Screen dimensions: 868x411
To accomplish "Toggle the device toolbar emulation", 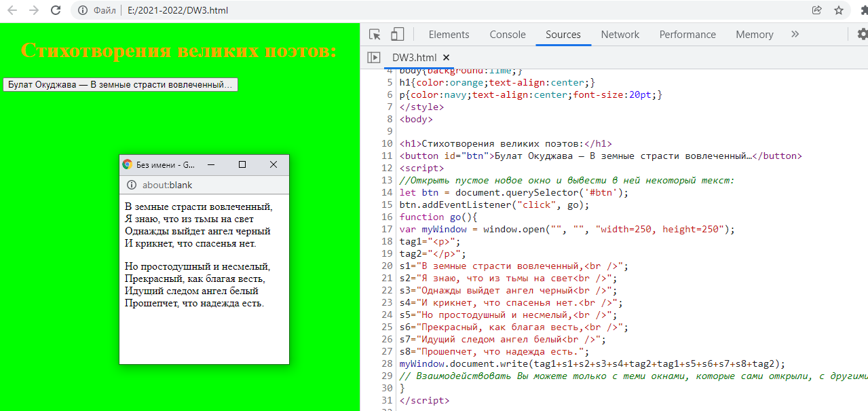I will 397,35.
